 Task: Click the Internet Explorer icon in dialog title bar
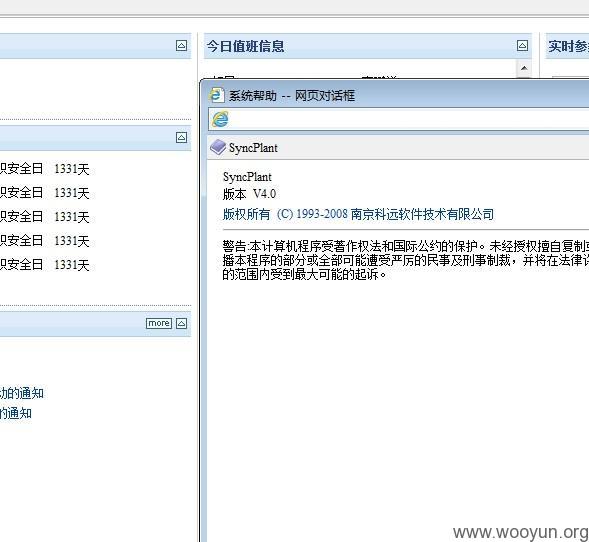216,95
